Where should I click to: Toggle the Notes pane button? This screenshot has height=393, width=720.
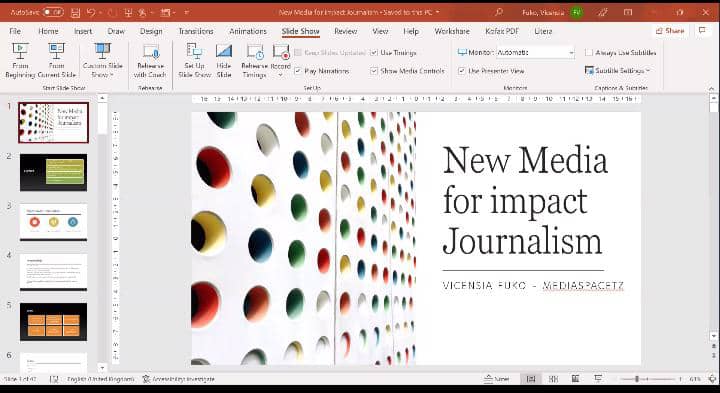[497, 379]
